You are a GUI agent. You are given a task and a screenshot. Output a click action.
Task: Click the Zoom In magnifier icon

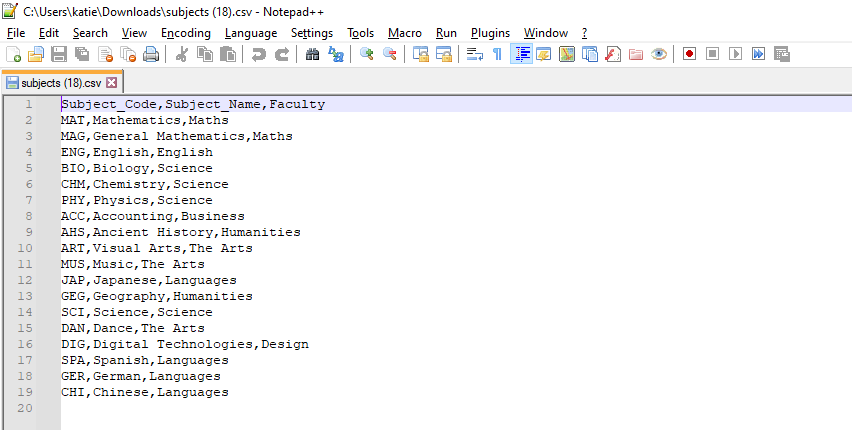pyautogui.click(x=367, y=54)
